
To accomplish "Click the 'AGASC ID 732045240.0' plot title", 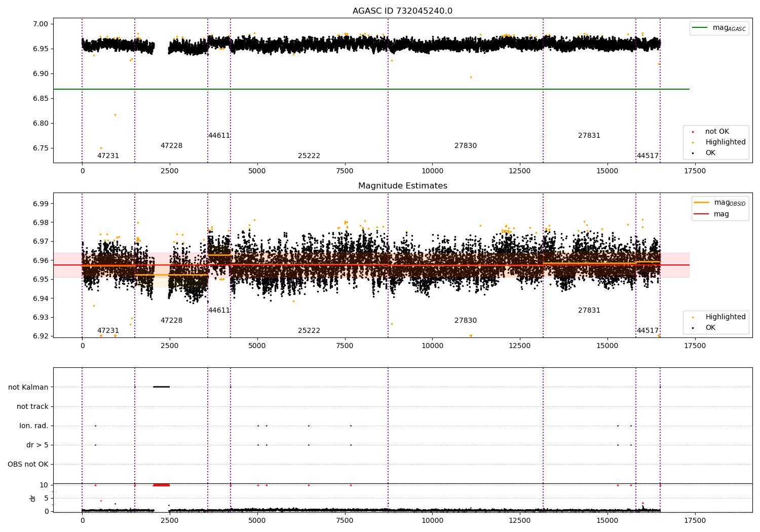I will (x=402, y=11).
